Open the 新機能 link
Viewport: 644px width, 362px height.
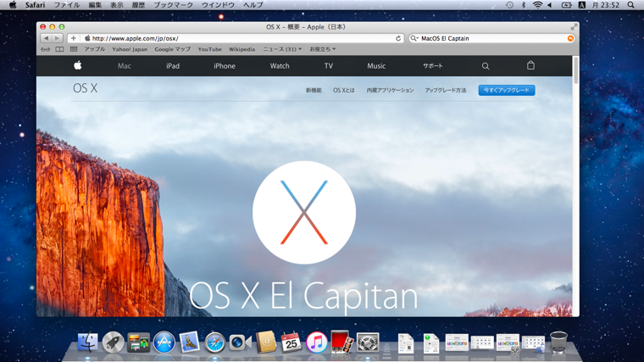pyautogui.click(x=314, y=90)
